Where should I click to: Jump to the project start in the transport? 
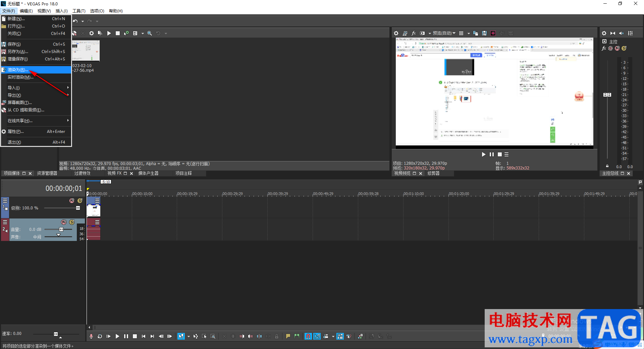[144, 336]
